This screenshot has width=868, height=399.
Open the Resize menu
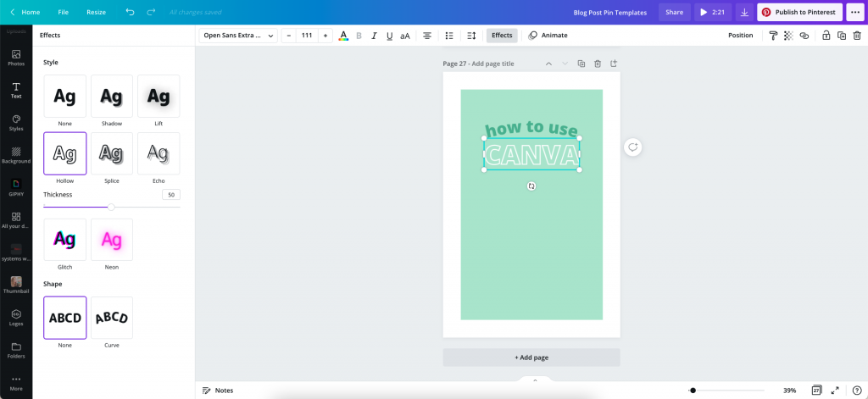pyautogui.click(x=97, y=12)
